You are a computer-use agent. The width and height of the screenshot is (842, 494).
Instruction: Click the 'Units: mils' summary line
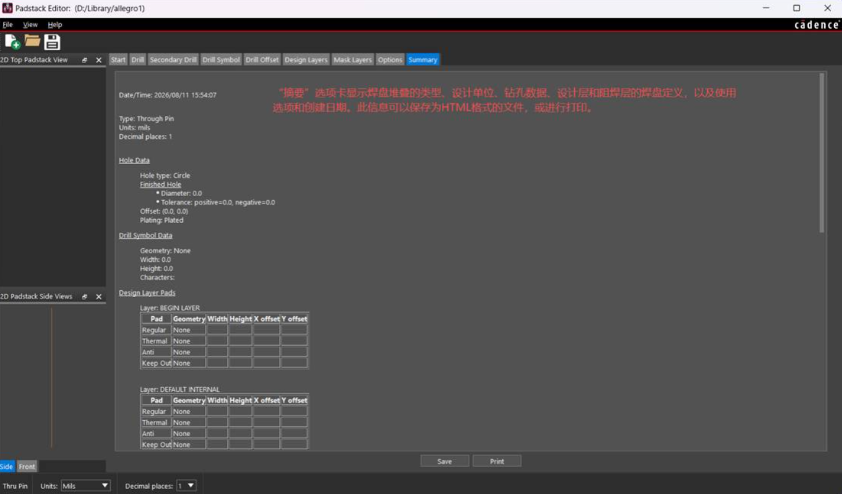(135, 128)
